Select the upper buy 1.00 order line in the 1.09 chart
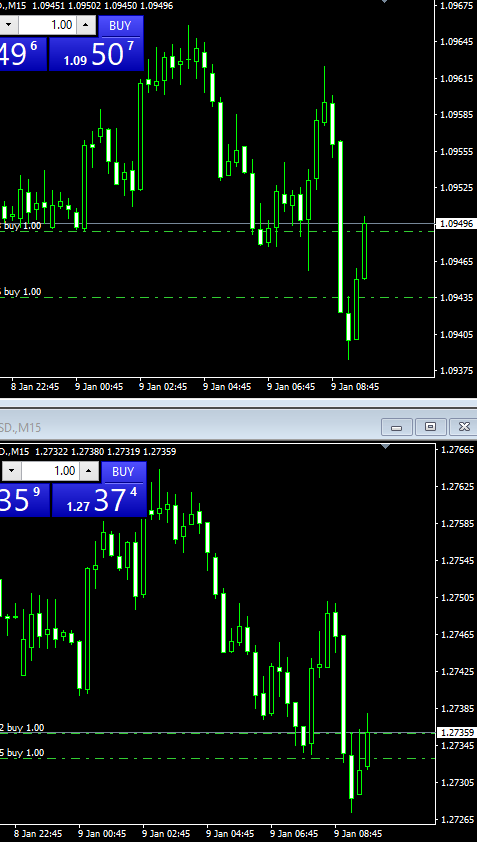Viewport: 477px width, 842px height. pyautogui.click(x=215, y=231)
